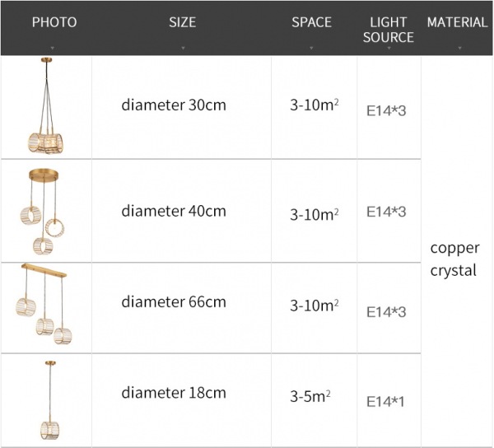Select the PHOTO column header
Screen dimensions: 494x448
click(54, 22)
